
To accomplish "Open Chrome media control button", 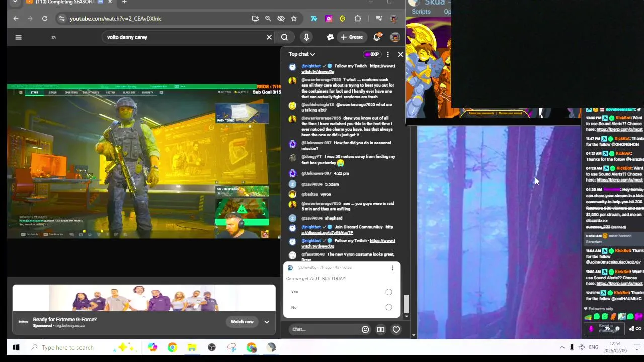I will click(379, 19).
